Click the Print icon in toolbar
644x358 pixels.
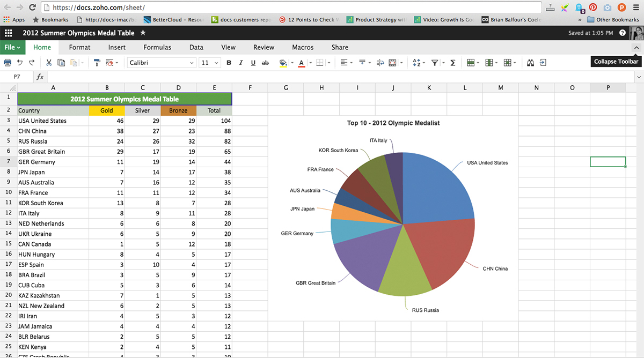coord(8,63)
